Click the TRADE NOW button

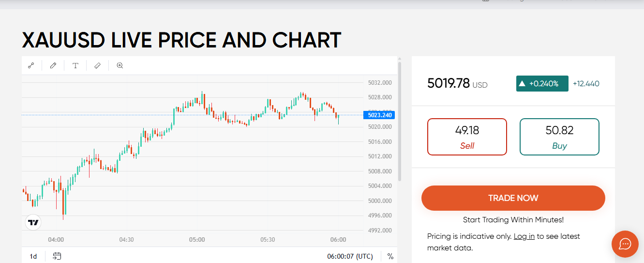(513, 198)
